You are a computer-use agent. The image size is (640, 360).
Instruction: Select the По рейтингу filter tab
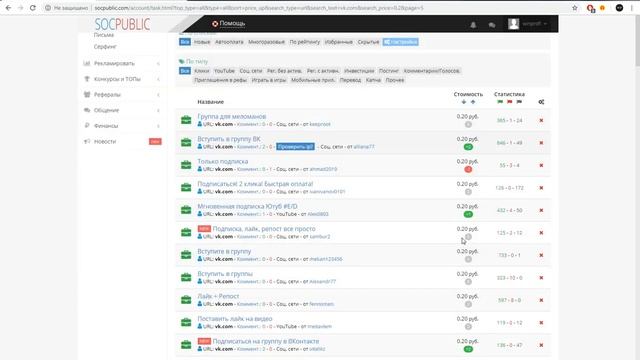click(x=305, y=42)
